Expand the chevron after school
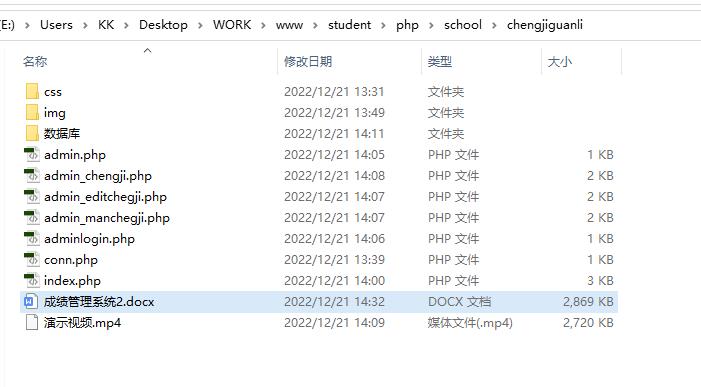This screenshot has width=701, height=387. tap(494, 25)
